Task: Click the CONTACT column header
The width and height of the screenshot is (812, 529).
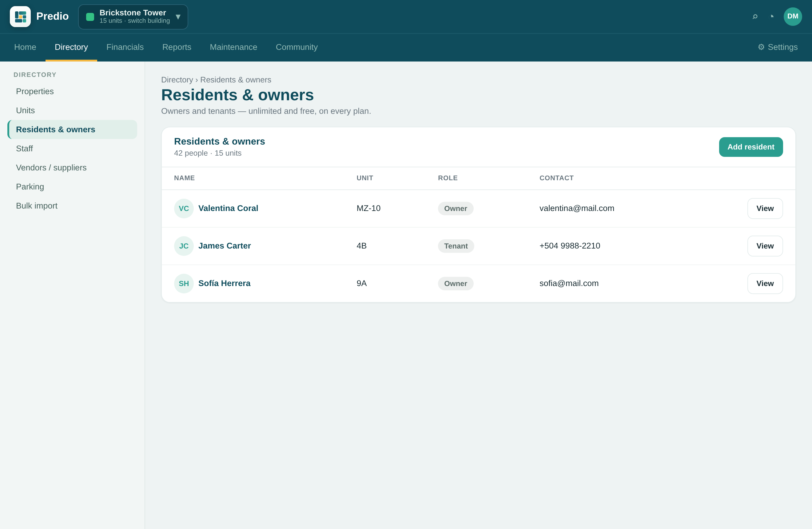Action: coord(556,178)
